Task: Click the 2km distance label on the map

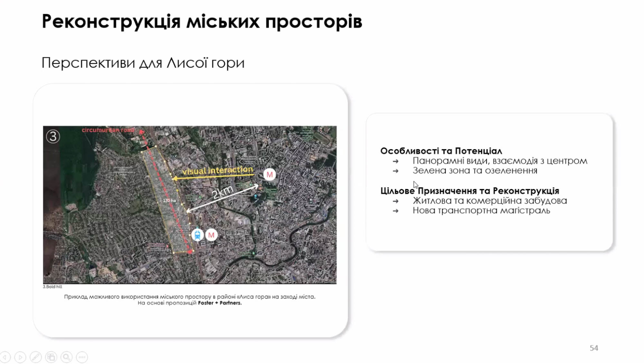Action: pyautogui.click(x=223, y=192)
